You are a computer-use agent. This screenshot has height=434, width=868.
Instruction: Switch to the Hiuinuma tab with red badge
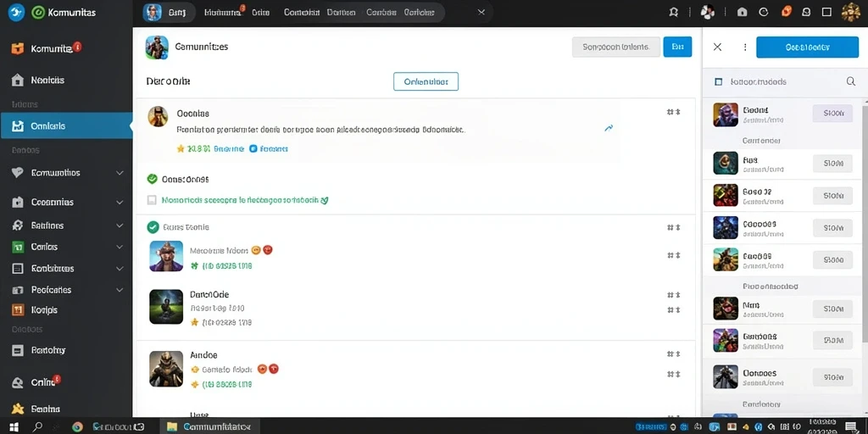click(223, 12)
